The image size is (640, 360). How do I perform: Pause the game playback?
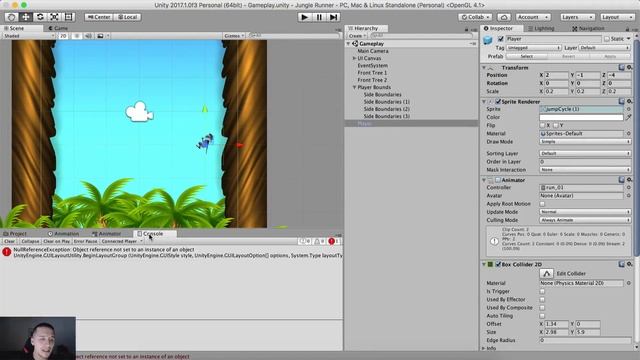tap(319, 17)
